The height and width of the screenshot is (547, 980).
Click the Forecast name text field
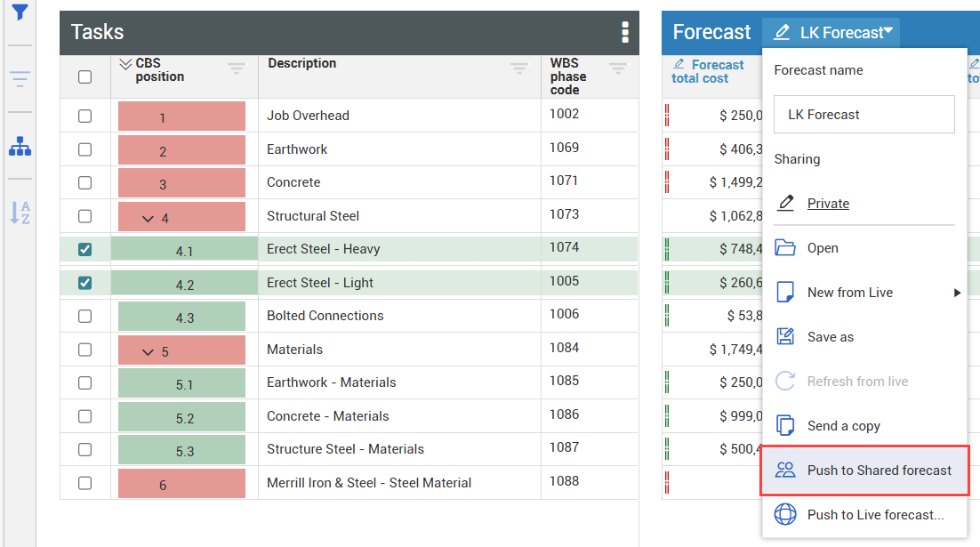pyautogui.click(x=864, y=115)
